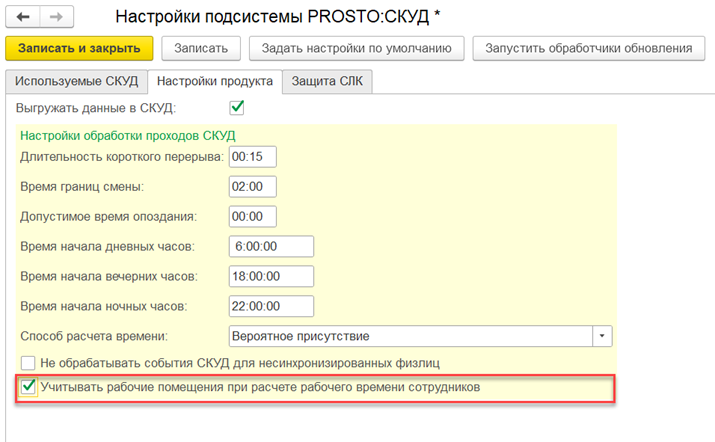
Task: Toggle 'Выгружать данные в СКУД' checkbox
Action: (237, 107)
